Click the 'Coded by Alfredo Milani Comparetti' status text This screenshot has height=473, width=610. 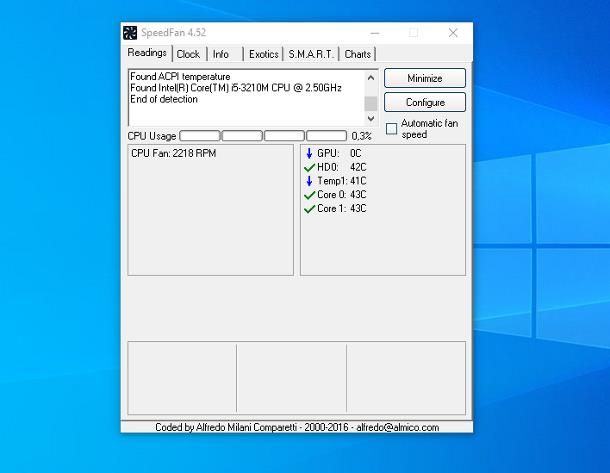click(x=297, y=427)
